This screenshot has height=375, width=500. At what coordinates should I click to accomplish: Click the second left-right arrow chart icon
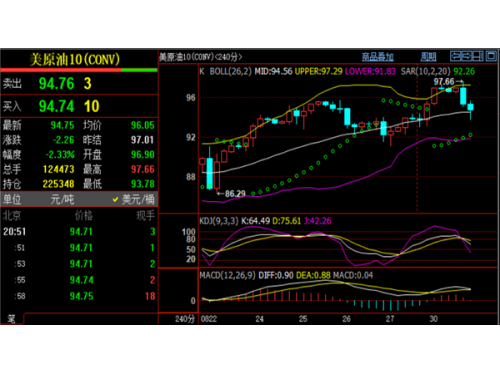(467, 56)
